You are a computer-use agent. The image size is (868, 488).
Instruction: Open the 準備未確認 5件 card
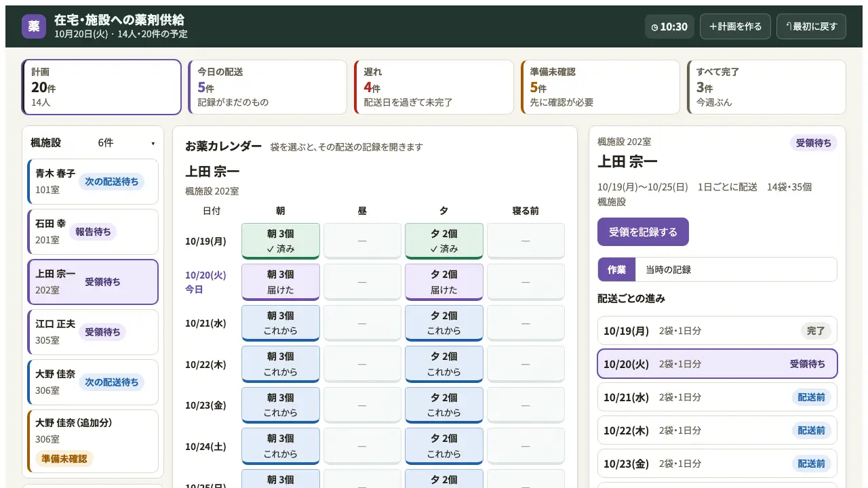pos(600,87)
